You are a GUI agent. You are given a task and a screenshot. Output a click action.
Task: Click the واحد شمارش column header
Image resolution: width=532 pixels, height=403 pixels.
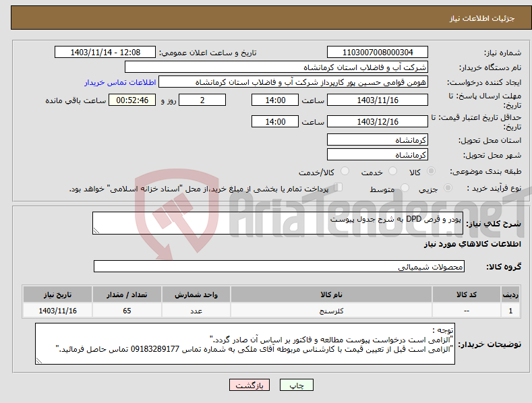coord(196,294)
